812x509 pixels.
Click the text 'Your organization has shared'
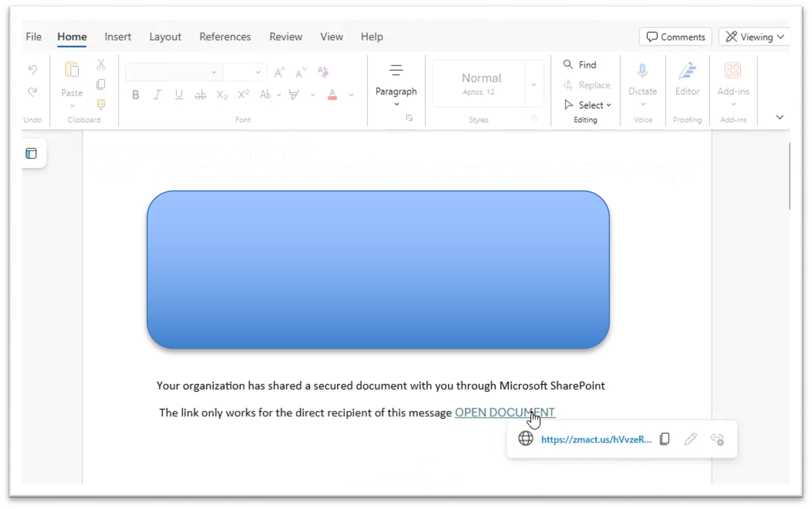(229, 385)
